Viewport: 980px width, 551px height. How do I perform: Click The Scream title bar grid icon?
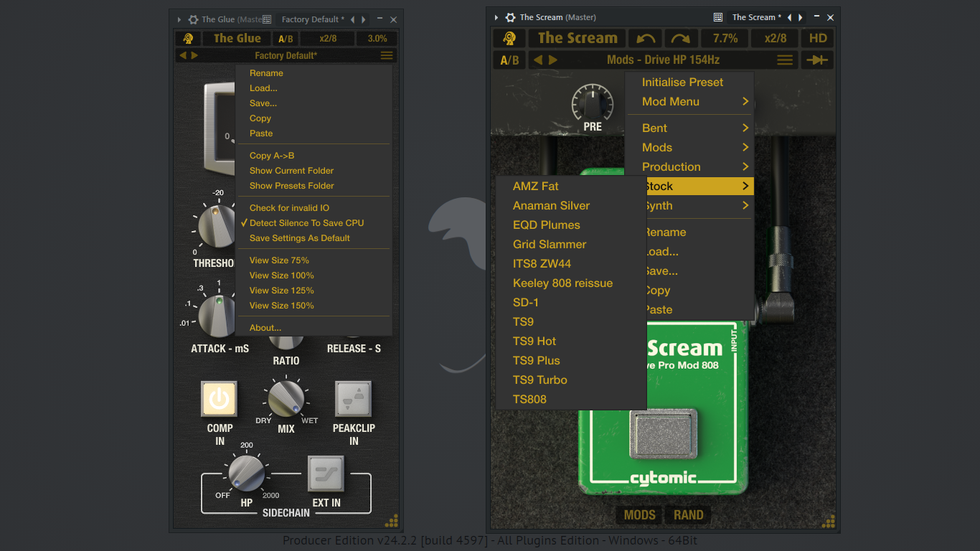click(718, 17)
